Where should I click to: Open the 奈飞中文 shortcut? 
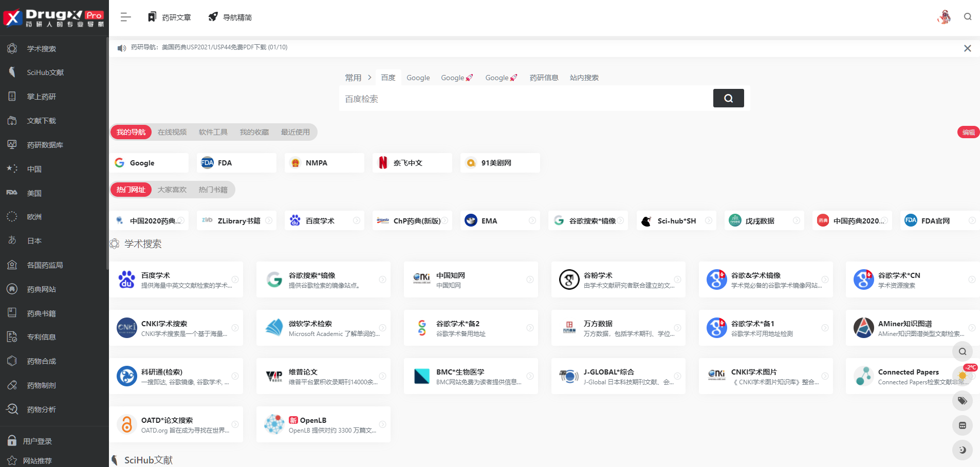412,163
